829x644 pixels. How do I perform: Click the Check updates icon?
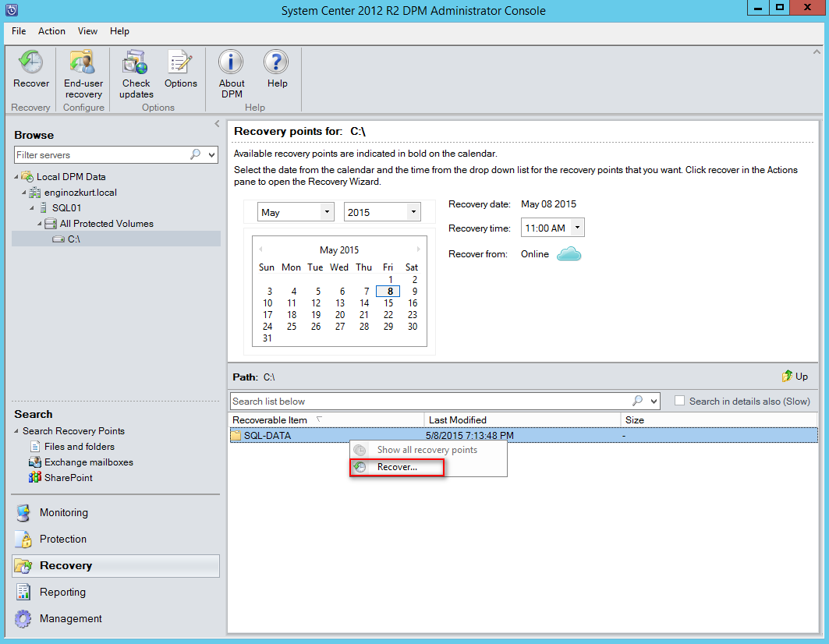(x=136, y=62)
